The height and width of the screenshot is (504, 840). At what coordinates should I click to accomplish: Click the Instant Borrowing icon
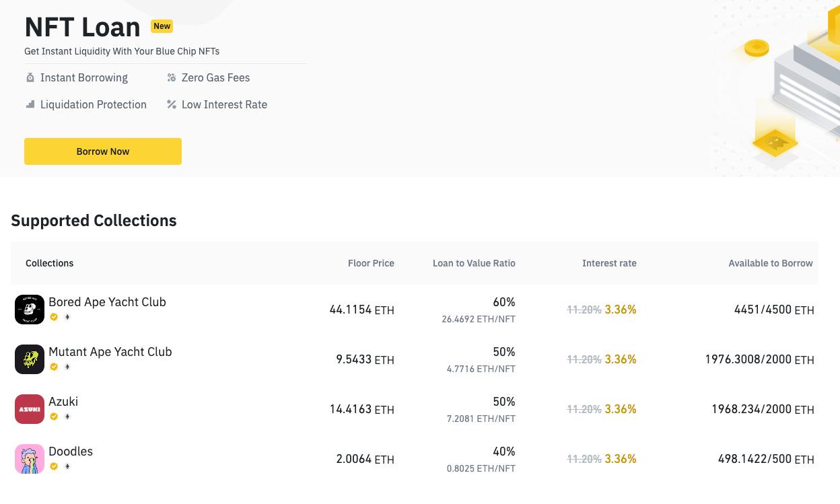(30, 77)
